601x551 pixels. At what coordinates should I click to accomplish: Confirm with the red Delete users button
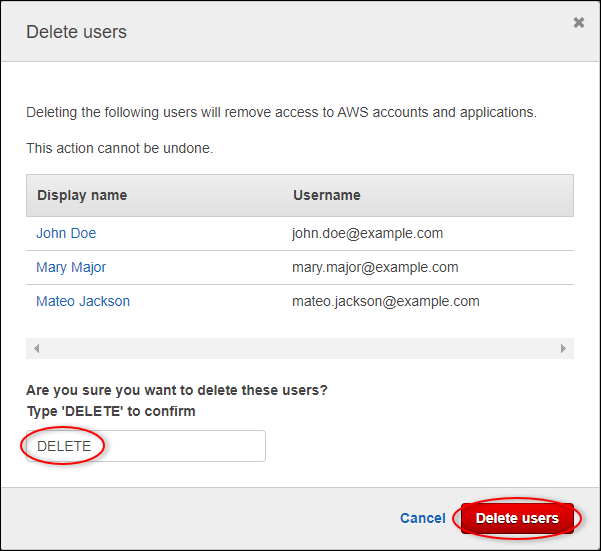[x=517, y=518]
